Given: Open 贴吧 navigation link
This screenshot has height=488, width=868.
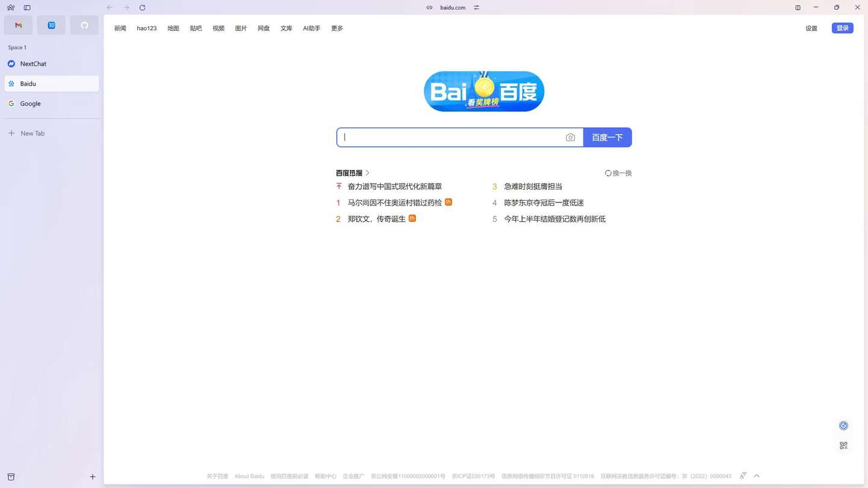Looking at the screenshot, I should pos(196,28).
